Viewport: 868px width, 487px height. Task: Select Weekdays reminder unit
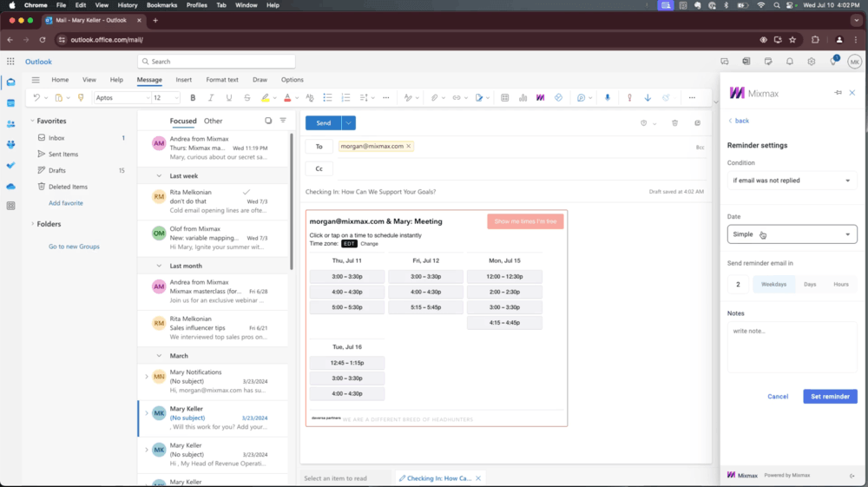pyautogui.click(x=773, y=284)
